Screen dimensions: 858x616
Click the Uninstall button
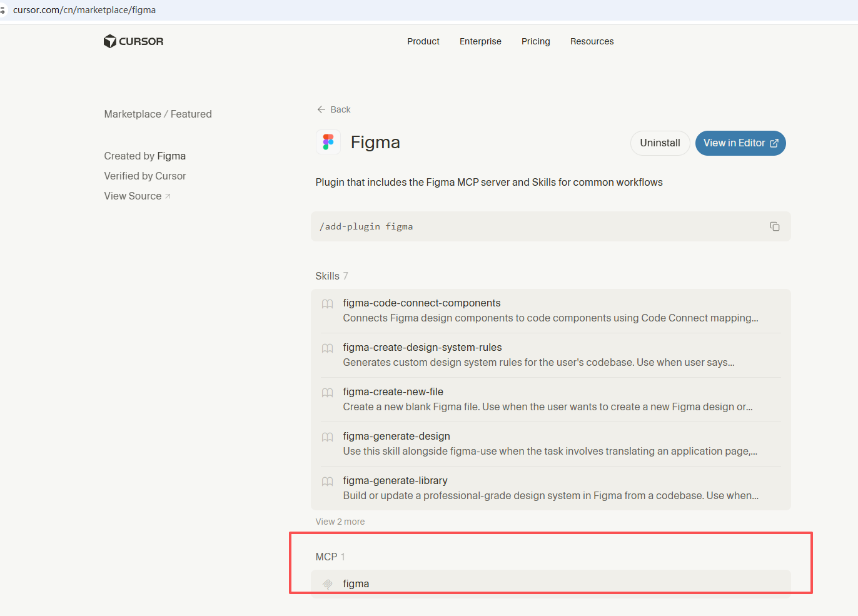(660, 143)
